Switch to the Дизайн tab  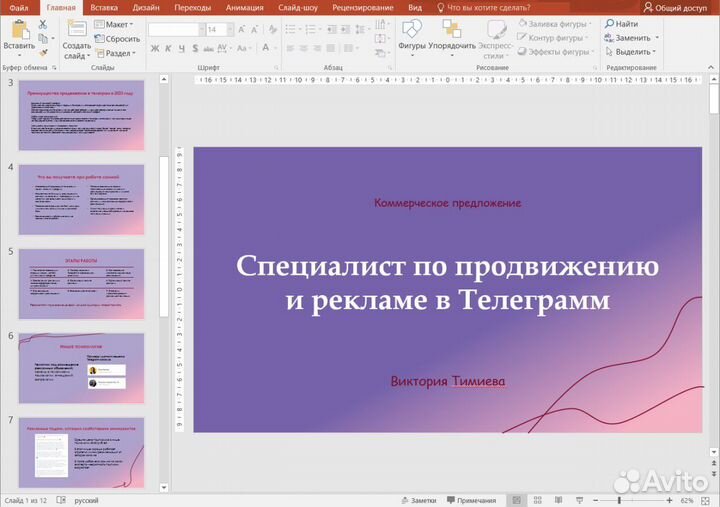click(x=146, y=8)
